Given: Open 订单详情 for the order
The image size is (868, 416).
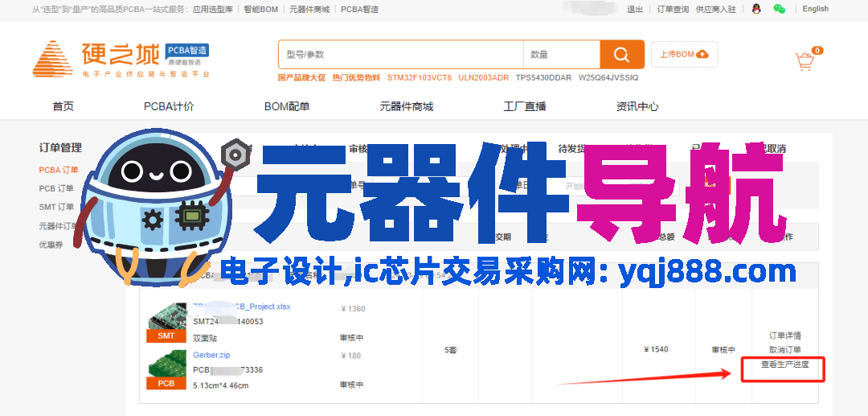Looking at the screenshot, I should pyautogui.click(x=785, y=336).
